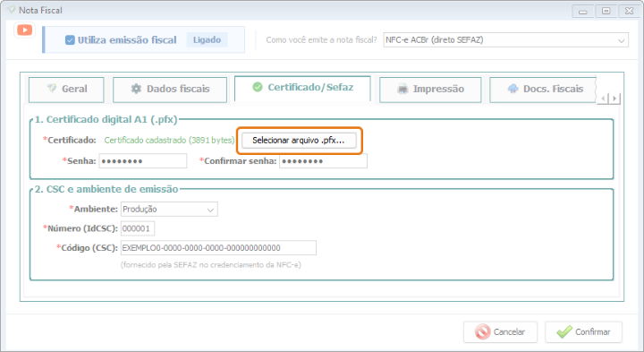Click the '1. Certificado digital A1 (.pfx)' heading
Image resolution: width=644 pixels, height=352 pixels.
(106, 120)
